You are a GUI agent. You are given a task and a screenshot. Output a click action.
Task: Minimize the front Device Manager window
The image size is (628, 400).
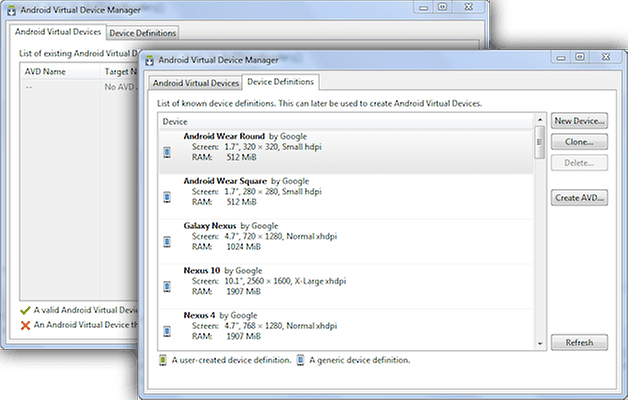pos(561,58)
